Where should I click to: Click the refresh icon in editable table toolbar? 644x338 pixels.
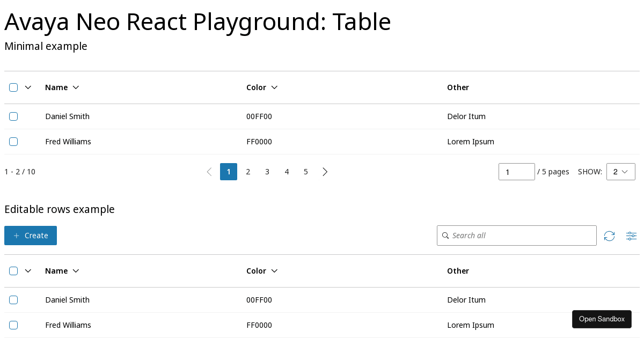pyautogui.click(x=609, y=236)
